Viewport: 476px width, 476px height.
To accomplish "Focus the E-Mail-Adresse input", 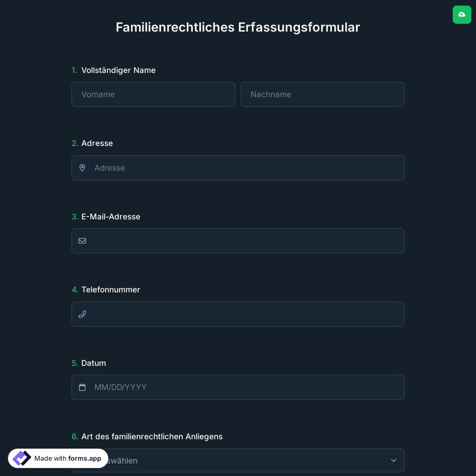I will (x=238, y=240).
